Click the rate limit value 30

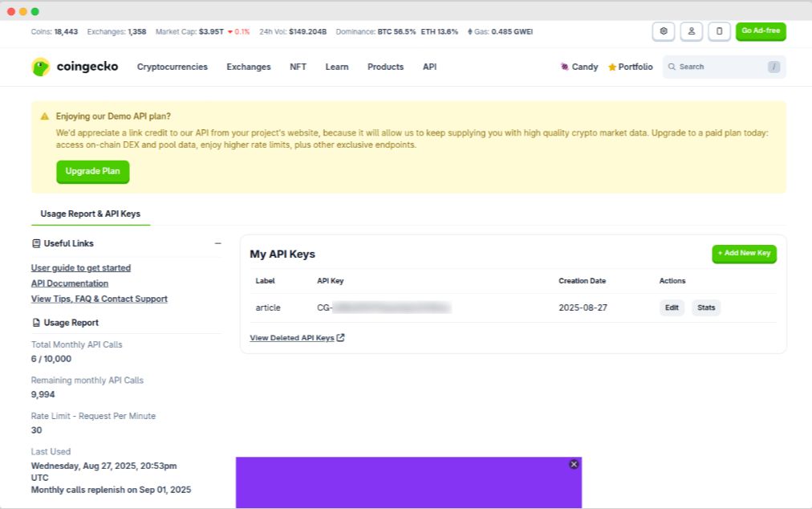36,430
